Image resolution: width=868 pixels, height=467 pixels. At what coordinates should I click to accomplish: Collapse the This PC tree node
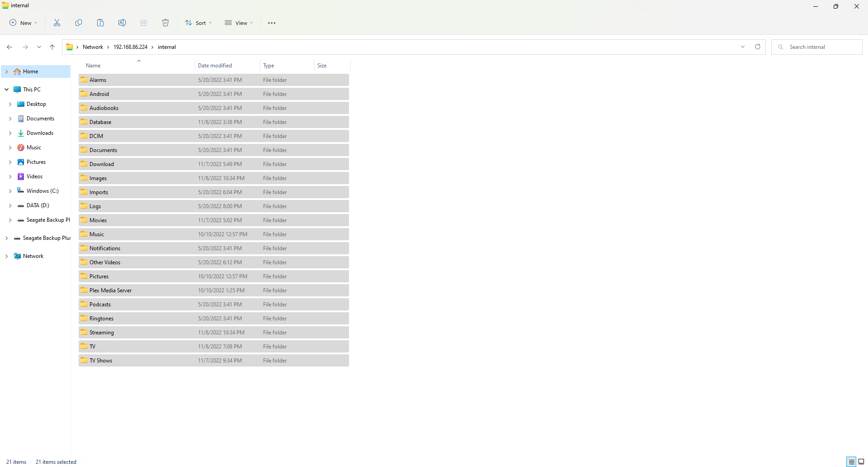(x=6, y=90)
